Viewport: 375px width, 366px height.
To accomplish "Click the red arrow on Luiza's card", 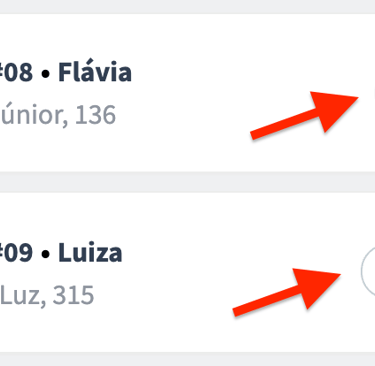I will click(287, 292).
